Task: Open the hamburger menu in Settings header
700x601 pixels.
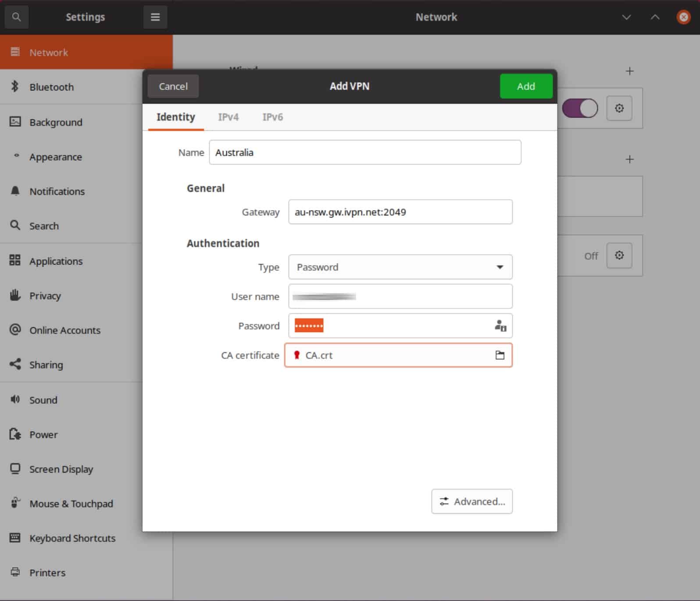Action: click(x=155, y=17)
